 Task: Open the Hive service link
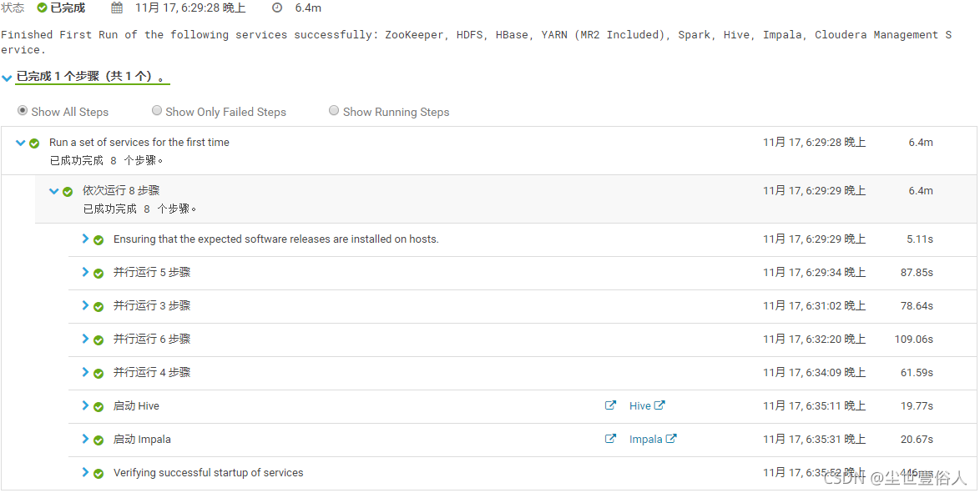[647, 405]
